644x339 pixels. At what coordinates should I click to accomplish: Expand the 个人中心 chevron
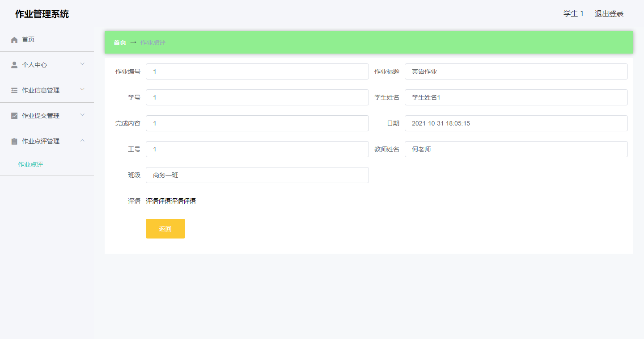pyautogui.click(x=82, y=64)
